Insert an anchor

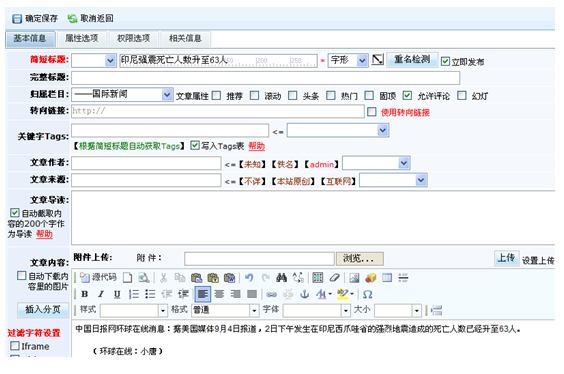(x=305, y=294)
